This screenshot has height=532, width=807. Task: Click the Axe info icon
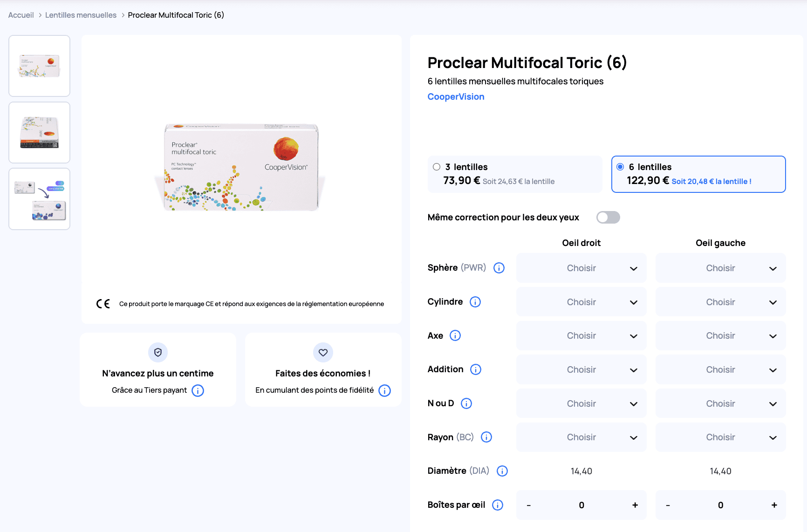pos(455,335)
